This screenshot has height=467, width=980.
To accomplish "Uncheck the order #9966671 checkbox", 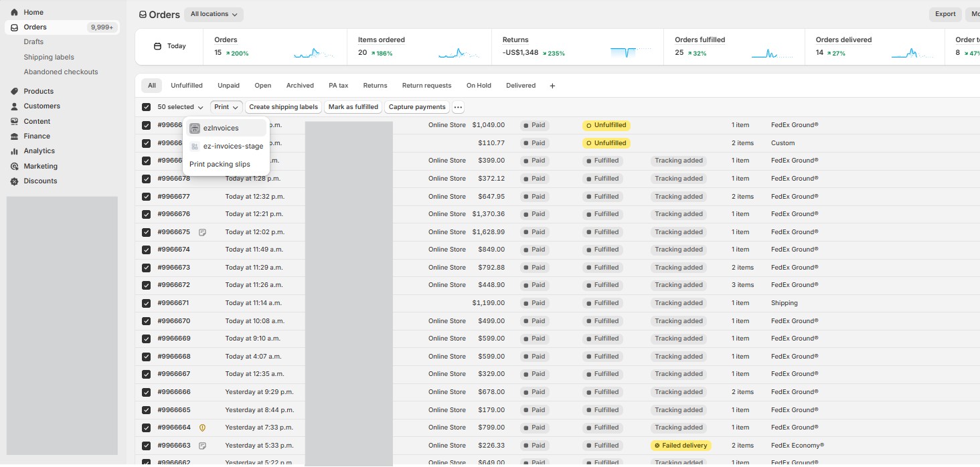I will [x=146, y=303].
